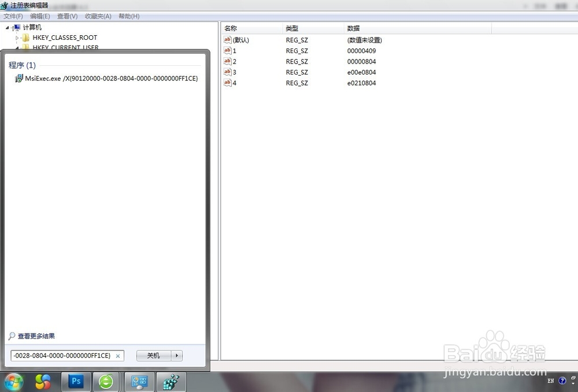The image size is (578, 392).
Task: Expand the HKEY_CLASSES_ROOT node
Action: (17, 38)
